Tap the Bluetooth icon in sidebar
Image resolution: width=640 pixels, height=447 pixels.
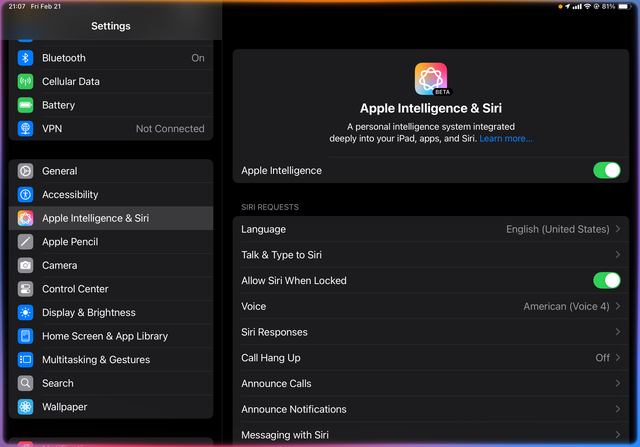click(25, 58)
